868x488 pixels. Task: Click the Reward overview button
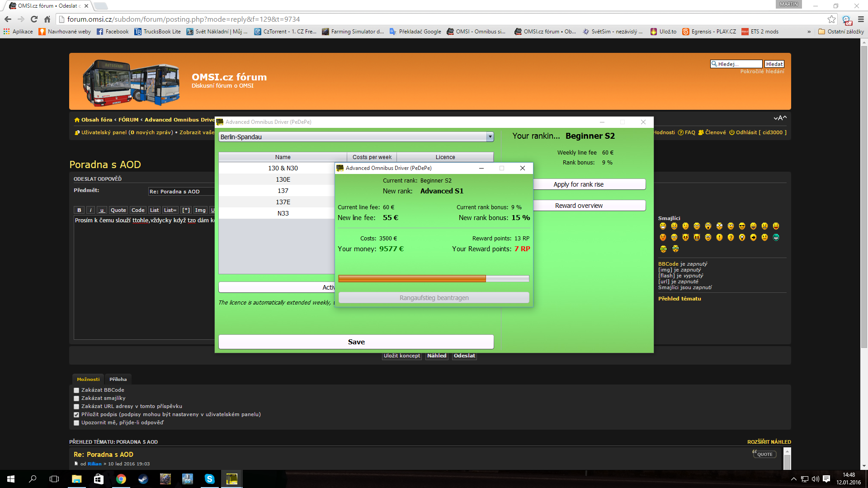coord(578,206)
